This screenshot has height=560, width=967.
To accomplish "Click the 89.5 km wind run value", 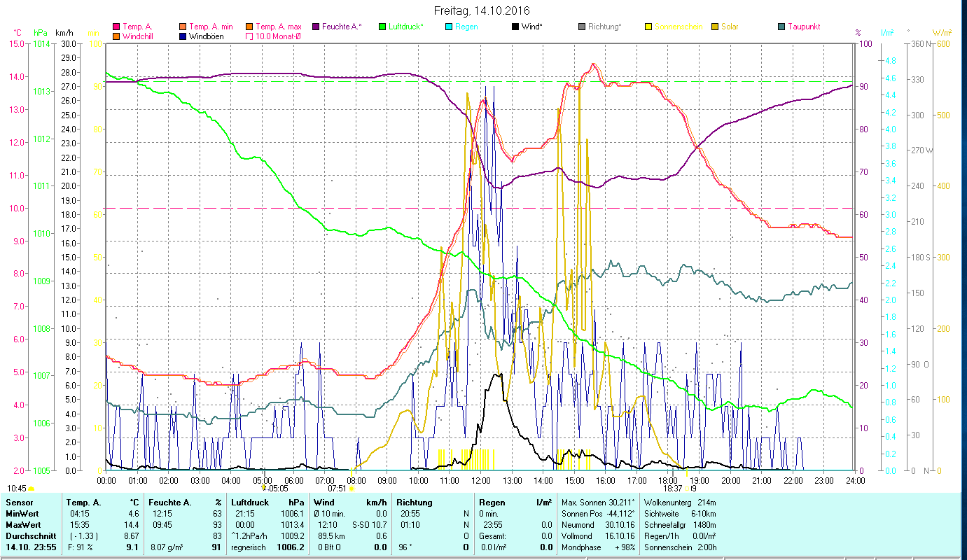I will click(330, 535).
